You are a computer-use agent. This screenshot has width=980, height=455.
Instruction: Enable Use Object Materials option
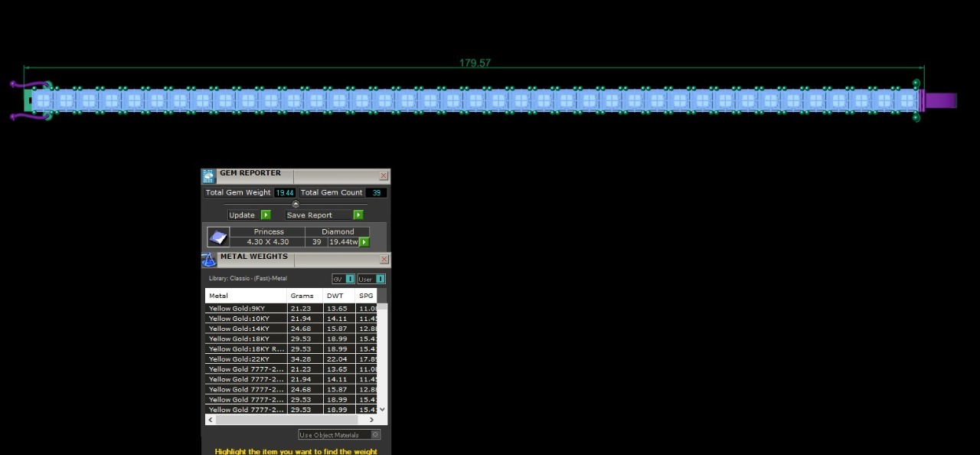pyautogui.click(x=328, y=435)
